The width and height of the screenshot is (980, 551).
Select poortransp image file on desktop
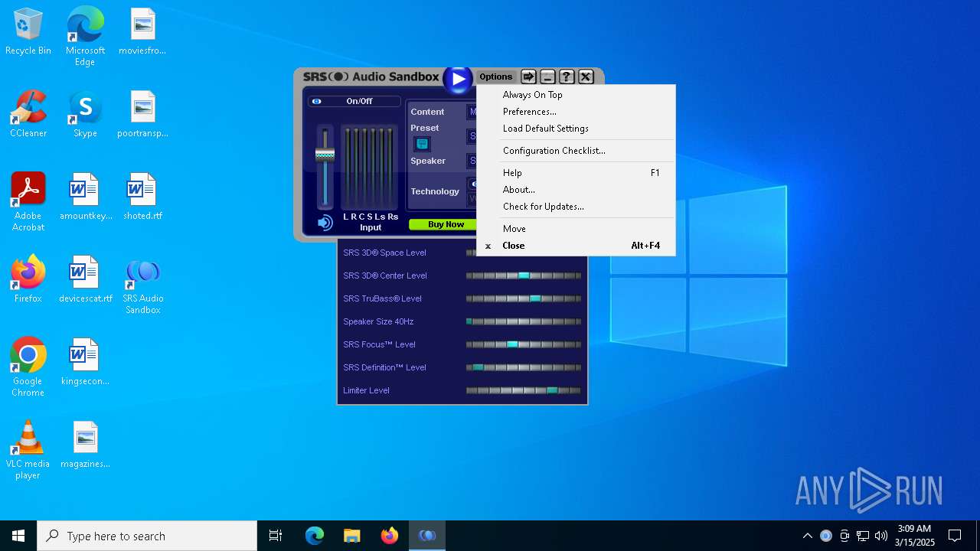pos(143,114)
